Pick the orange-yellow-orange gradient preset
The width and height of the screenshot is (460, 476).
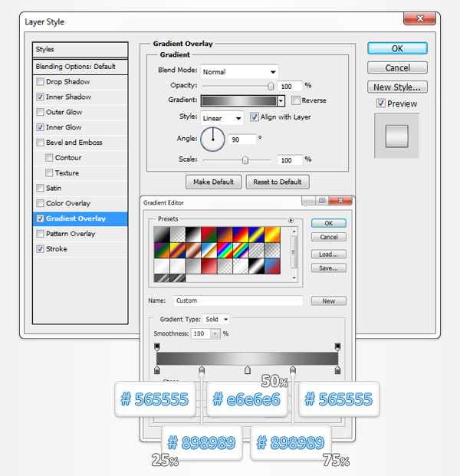click(x=272, y=235)
